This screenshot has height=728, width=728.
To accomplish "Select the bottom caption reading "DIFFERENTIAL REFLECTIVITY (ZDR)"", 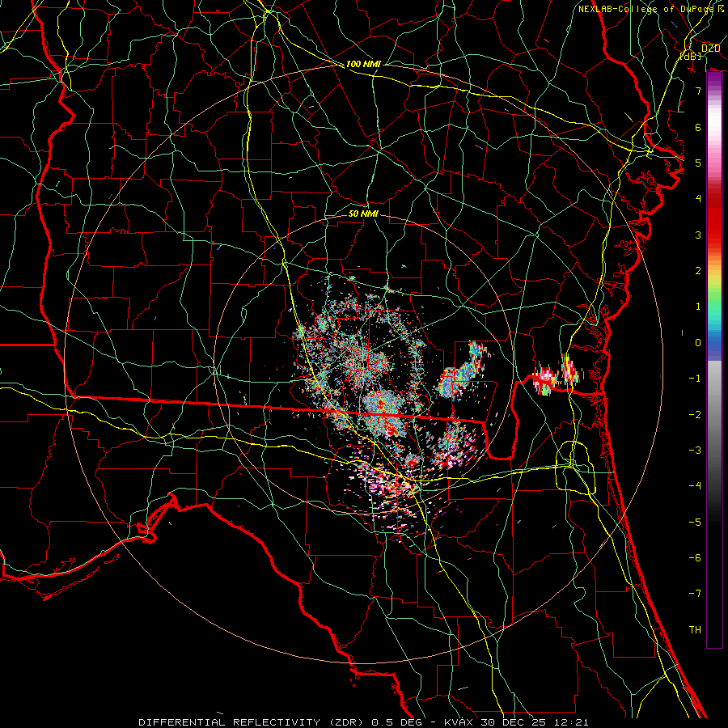I will click(x=253, y=722).
